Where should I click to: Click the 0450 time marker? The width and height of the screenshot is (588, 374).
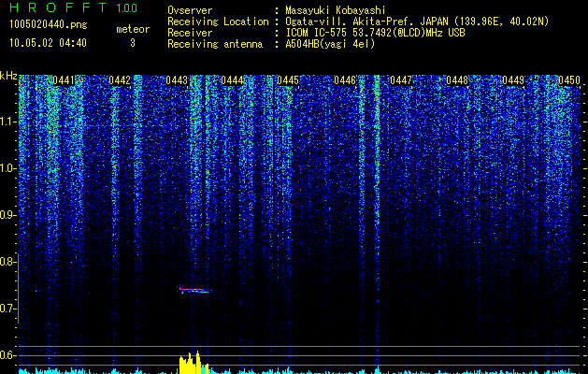tap(569, 80)
